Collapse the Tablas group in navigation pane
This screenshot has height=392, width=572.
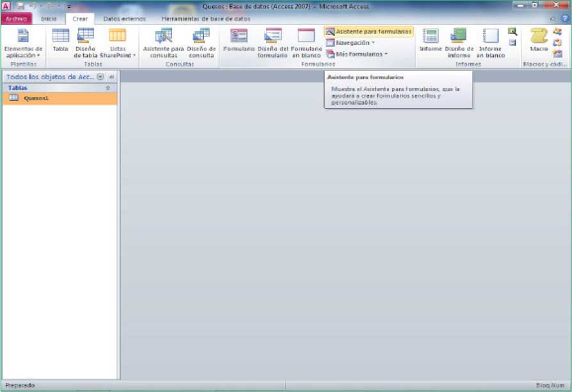pyautogui.click(x=108, y=88)
